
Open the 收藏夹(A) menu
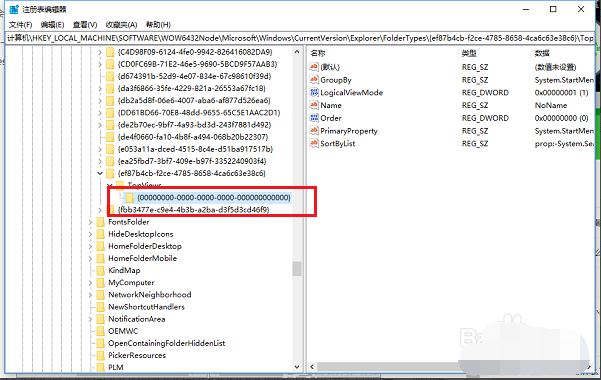(x=122, y=25)
